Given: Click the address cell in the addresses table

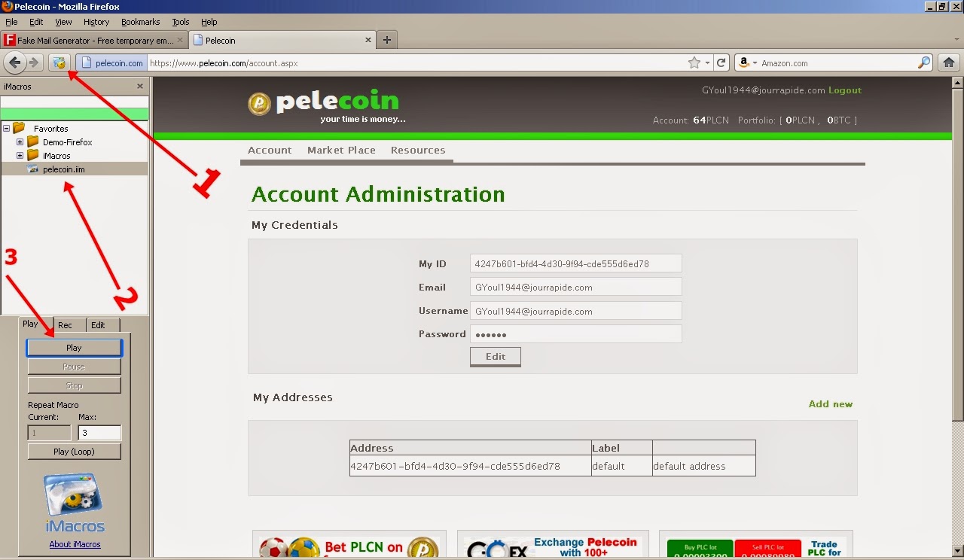Looking at the screenshot, I should (470, 466).
